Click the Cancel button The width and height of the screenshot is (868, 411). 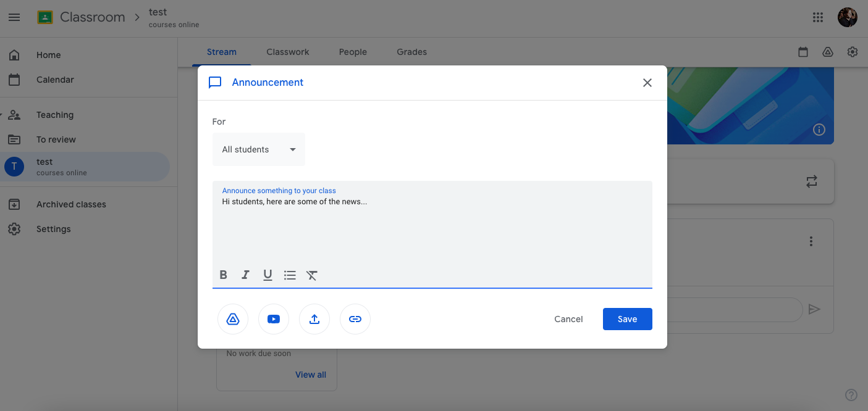point(568,319)
